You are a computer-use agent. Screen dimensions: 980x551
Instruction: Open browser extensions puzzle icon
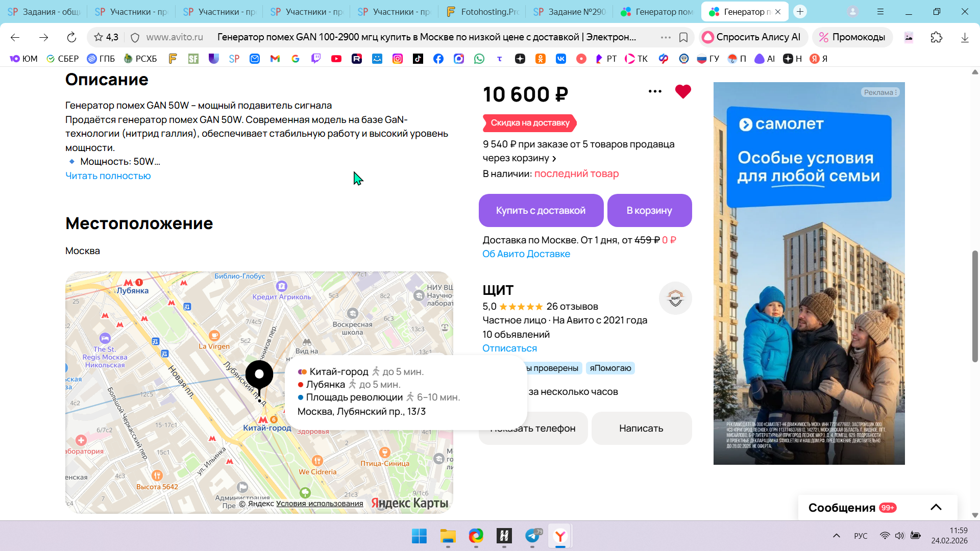pyautogui.click(x=936, y=37)
